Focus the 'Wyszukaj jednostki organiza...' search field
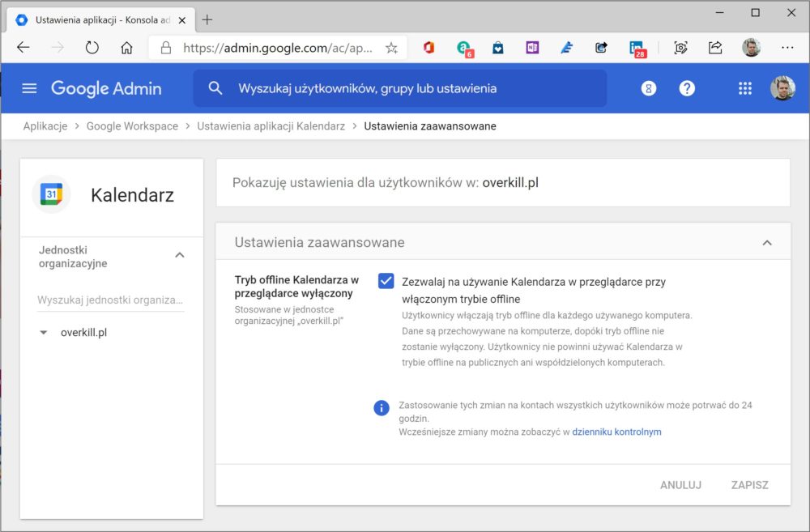The height and width of the screenshot is (532, 810). click(x=110, y=300)
